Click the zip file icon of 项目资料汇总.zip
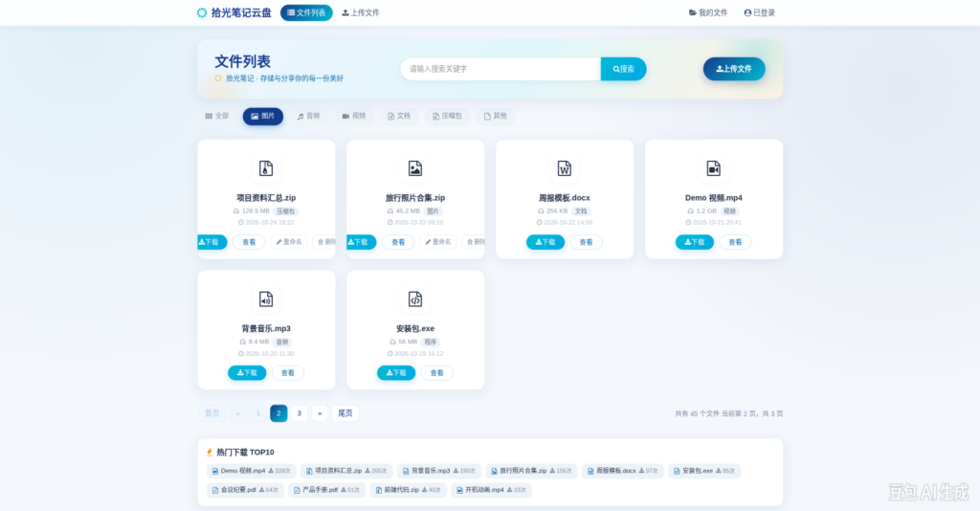The image size is (980, 511). [x=266, y=168]
